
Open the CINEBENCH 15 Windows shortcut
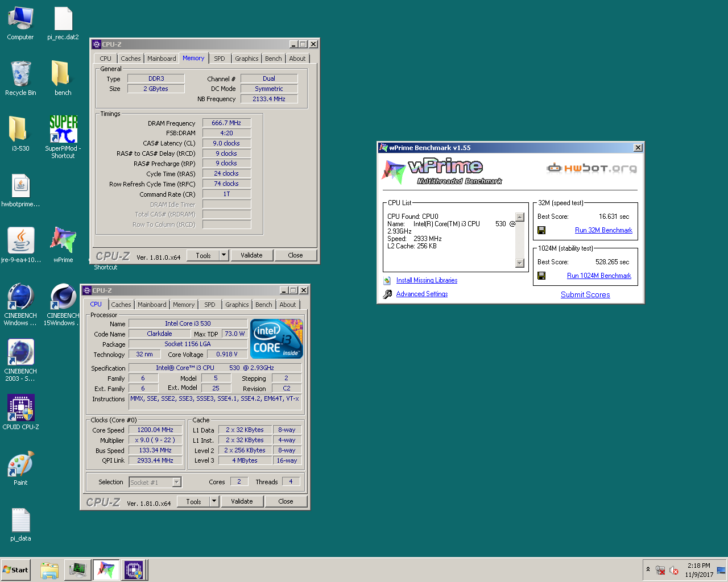pyautogui.click(x=61, y=305)
